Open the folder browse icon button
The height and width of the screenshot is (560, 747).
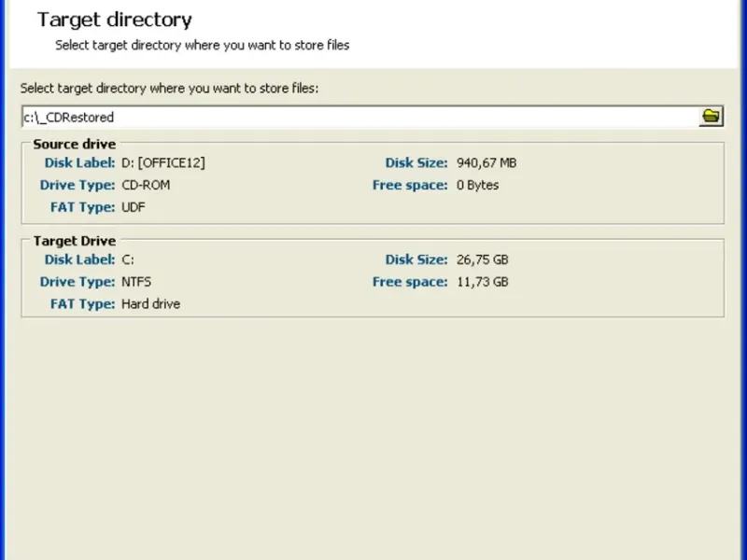(712, 116)
